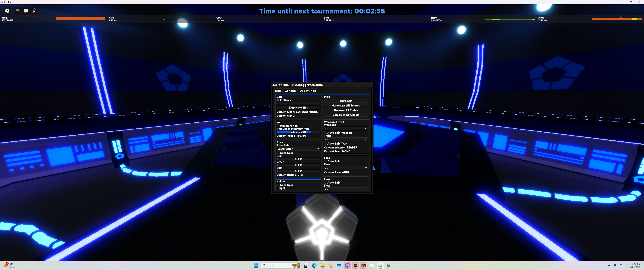Open the Roblox logo menu

tap(7, 10)
